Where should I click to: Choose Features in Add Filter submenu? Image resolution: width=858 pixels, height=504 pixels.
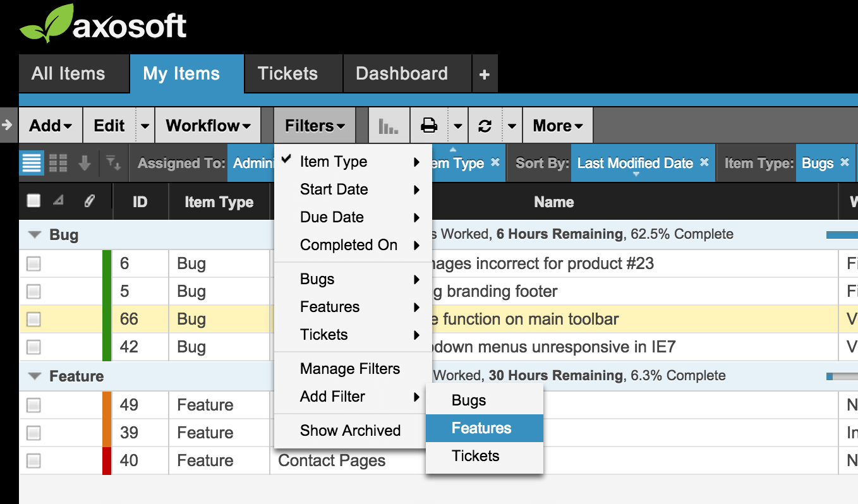[485, 428]
